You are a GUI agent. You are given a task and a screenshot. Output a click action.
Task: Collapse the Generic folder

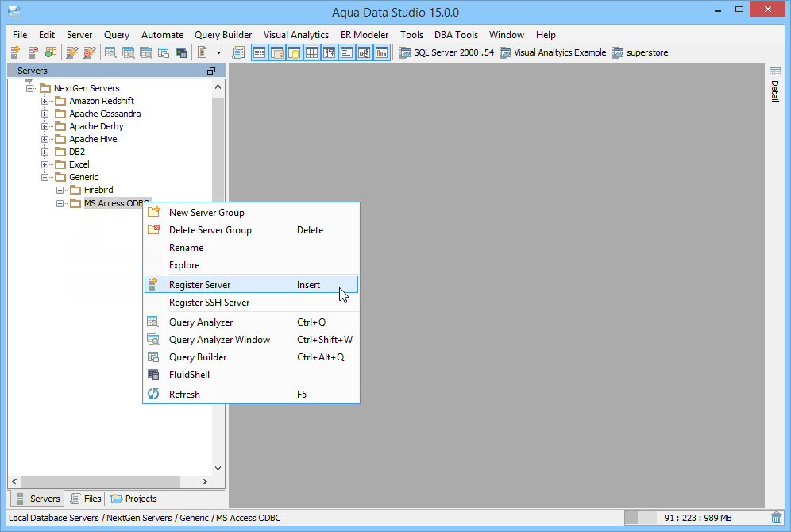click(45, 177)
